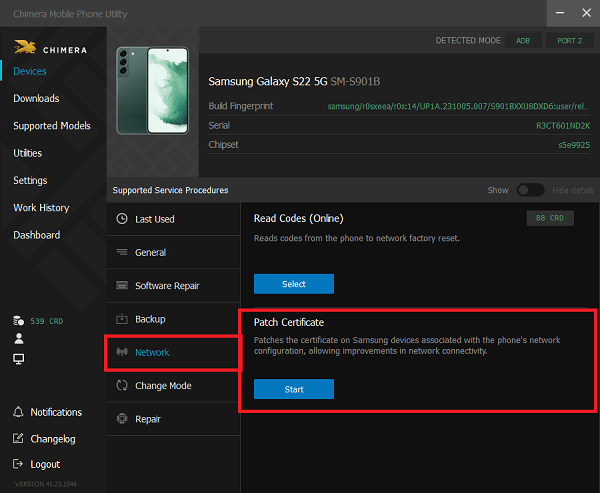This screenshot has height=493, width=600.
Task: Click the Change Mode arrows icon
Action: (122, 385)
